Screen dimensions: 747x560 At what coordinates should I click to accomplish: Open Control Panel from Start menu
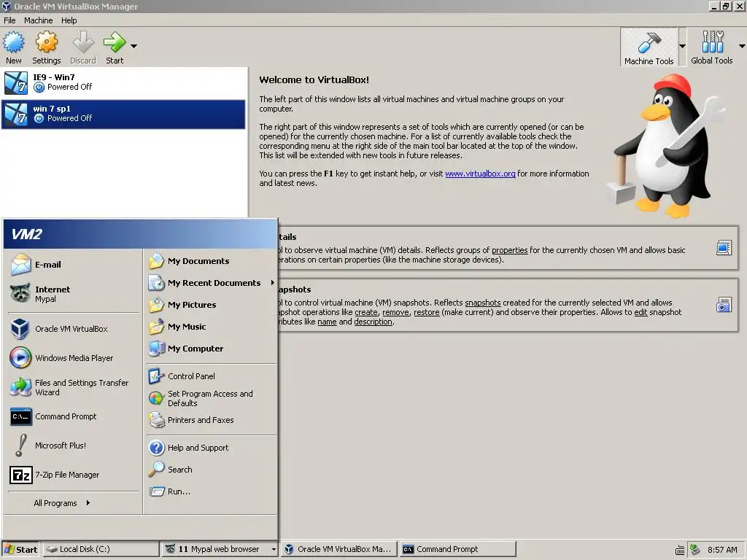pyautogui.click(x=211, y=376)
